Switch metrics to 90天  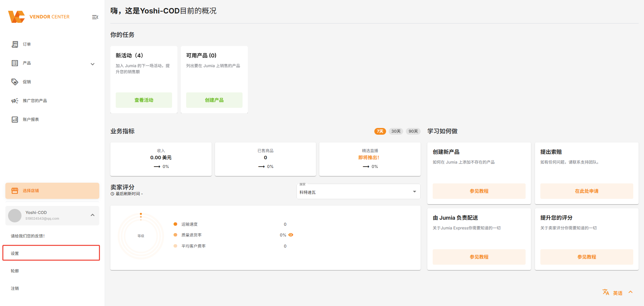[413, 131]
